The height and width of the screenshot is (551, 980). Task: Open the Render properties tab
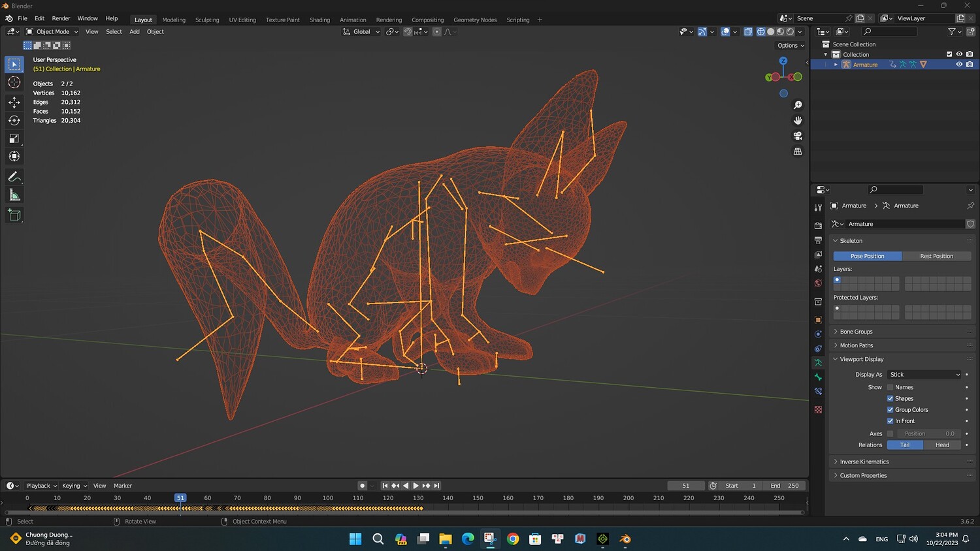click(x=818, y=226)
